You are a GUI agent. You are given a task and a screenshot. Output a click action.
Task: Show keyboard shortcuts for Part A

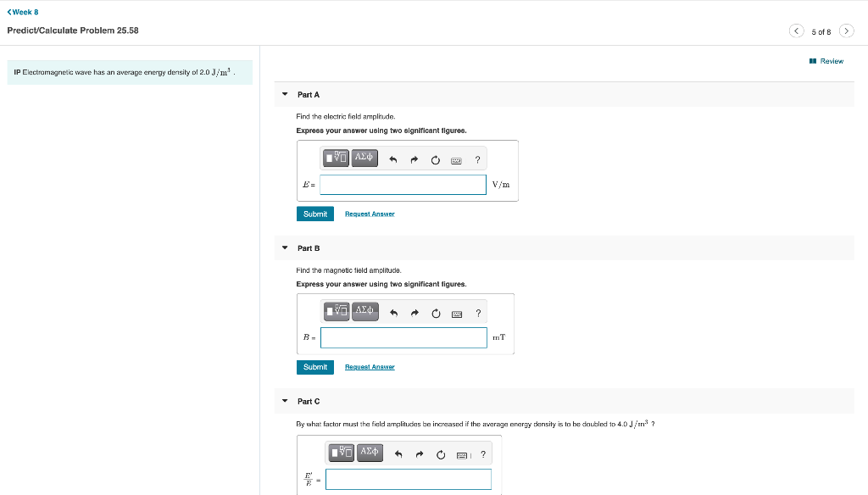tap(456, 160)
